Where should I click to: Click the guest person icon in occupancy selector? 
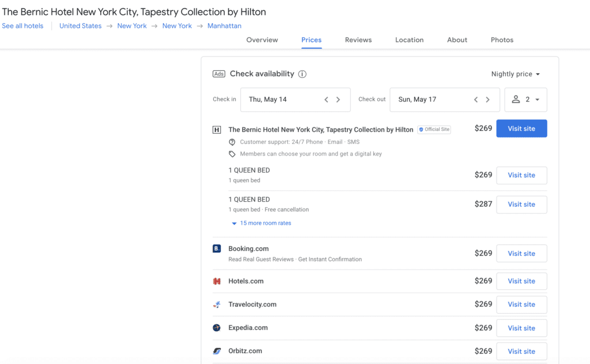click(x=516, y=99)
